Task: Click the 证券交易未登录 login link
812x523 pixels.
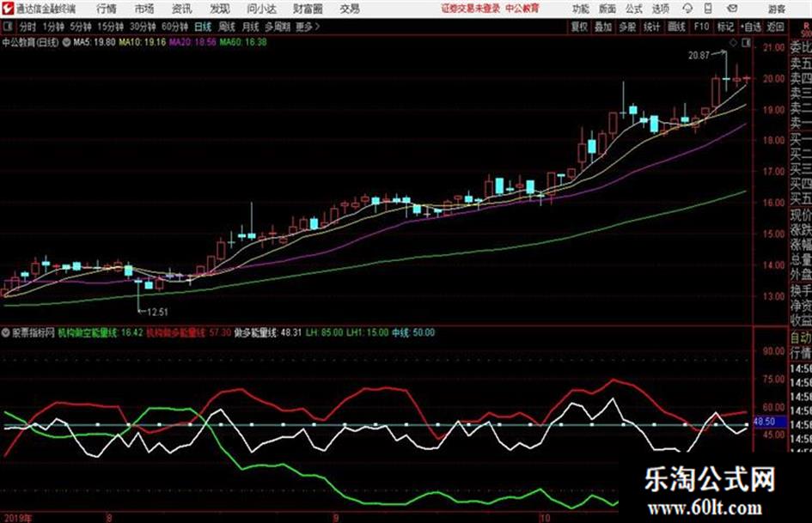Action: 471,9
